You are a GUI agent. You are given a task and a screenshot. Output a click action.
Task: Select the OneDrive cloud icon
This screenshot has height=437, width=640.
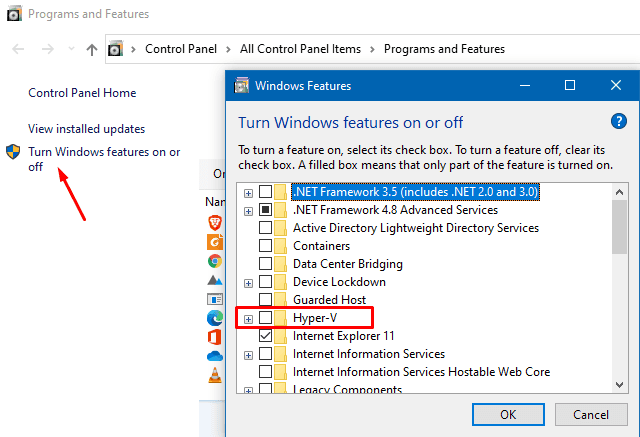click(x=214, y=356)
